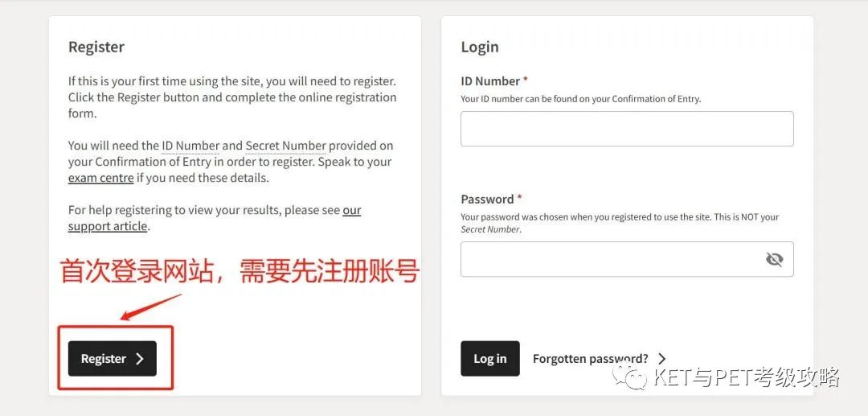Click the chevron next to Forgotten password
868x416 pixels.
click(661, 359)
